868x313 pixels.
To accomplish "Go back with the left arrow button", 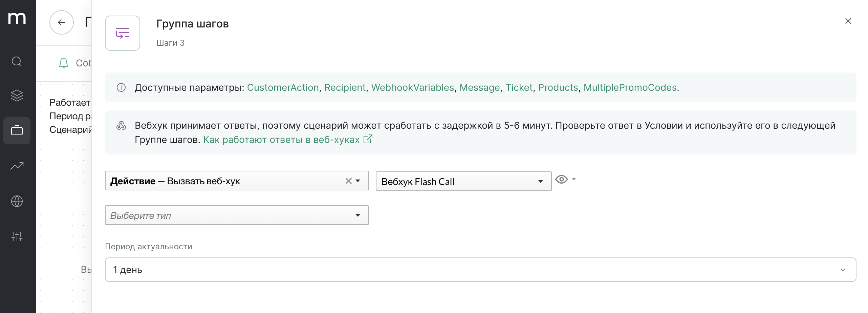I will (62, 22).
